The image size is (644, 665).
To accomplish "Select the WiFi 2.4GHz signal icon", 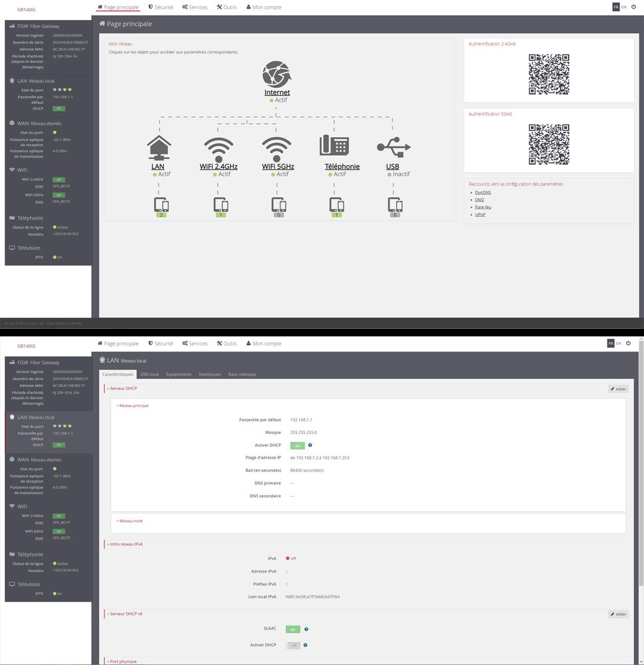I will [218, 148].
